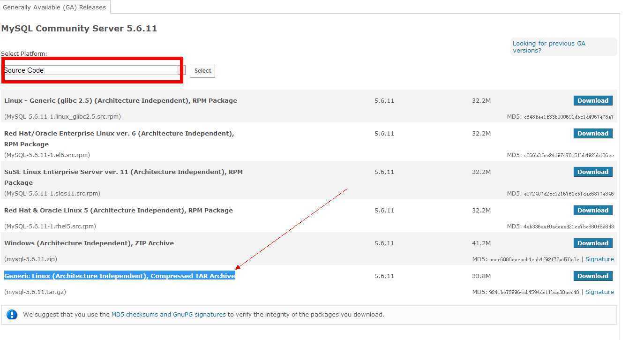Screen dimensions: 644x340
Task: Download the Red Hat & Oracle Linux 5 RPM
Action: pyautogui.click(x=592, y=210)
